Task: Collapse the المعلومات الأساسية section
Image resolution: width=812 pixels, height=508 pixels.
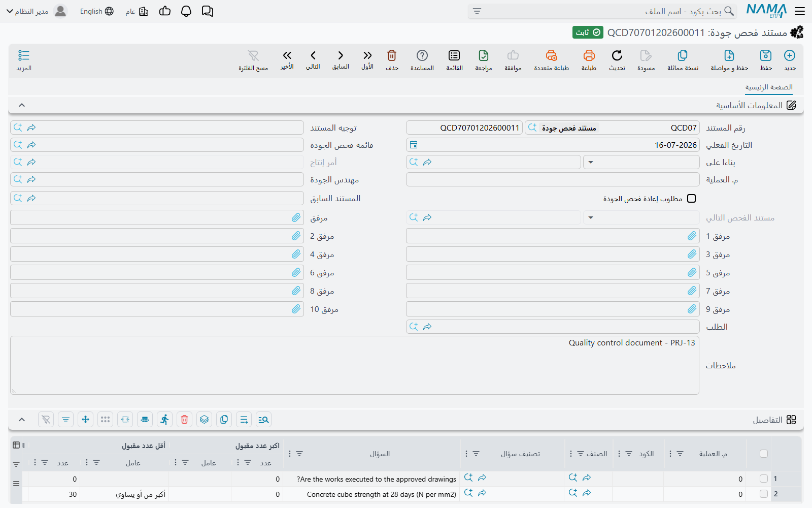Action: tap(22, 105)
